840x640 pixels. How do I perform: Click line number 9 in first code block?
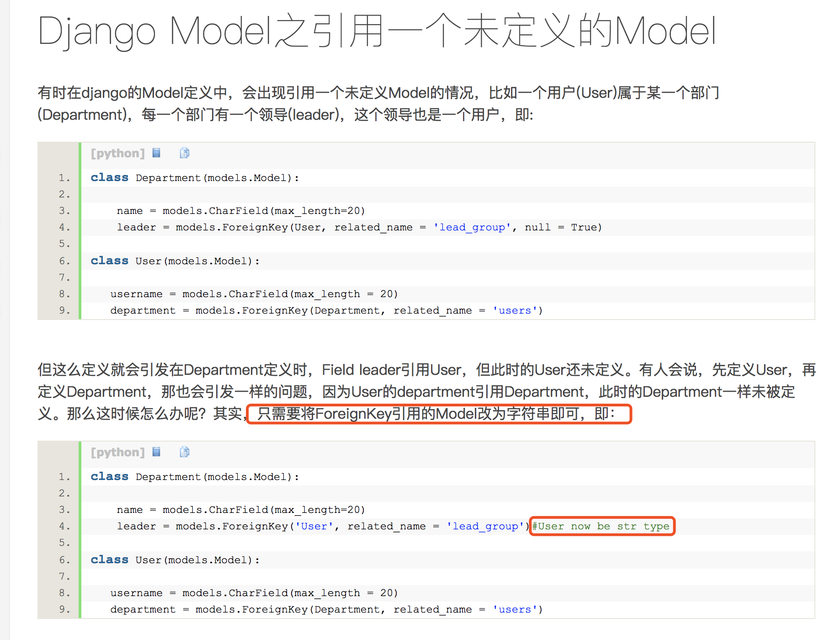click(x=64, y=310)
